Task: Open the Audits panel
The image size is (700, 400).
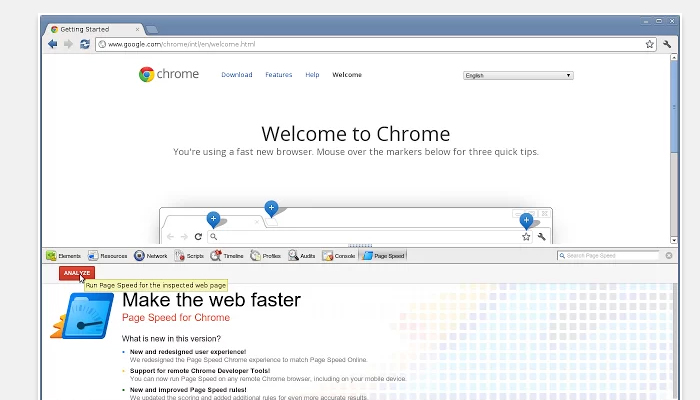Action: point(302,256)
